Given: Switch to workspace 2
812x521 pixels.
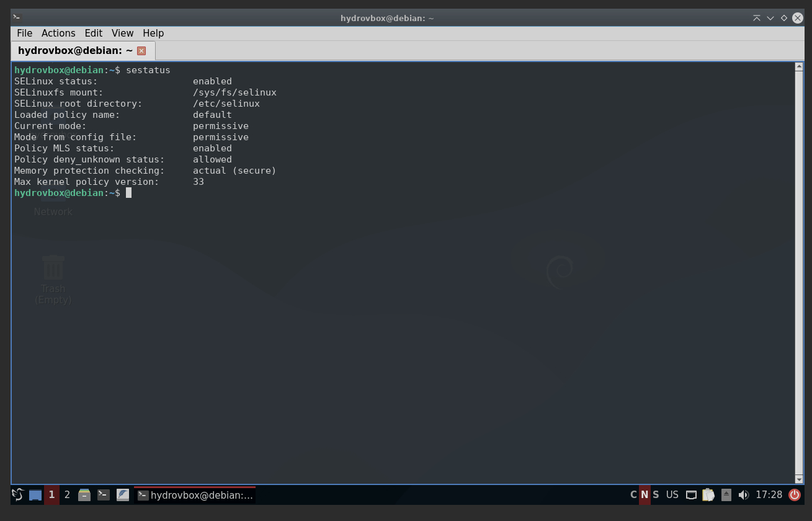Looking at the screenshot, I should click(x=67, y=495).
